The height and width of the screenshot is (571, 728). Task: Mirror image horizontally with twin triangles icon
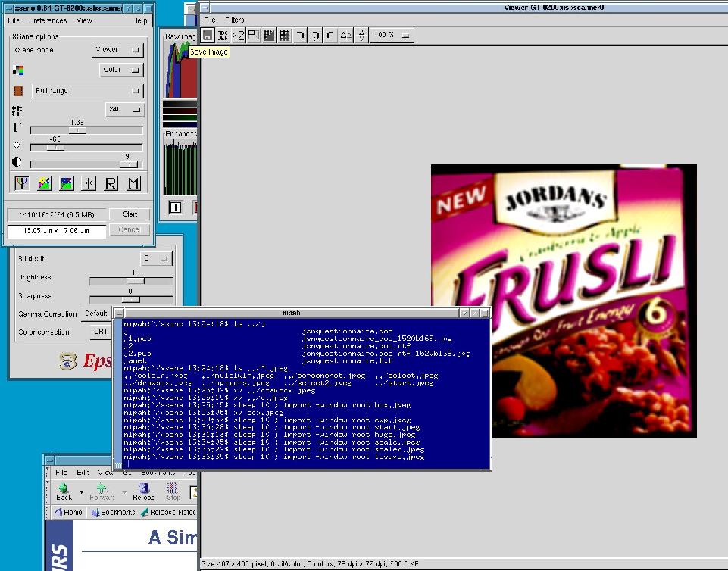pos(346,36)
